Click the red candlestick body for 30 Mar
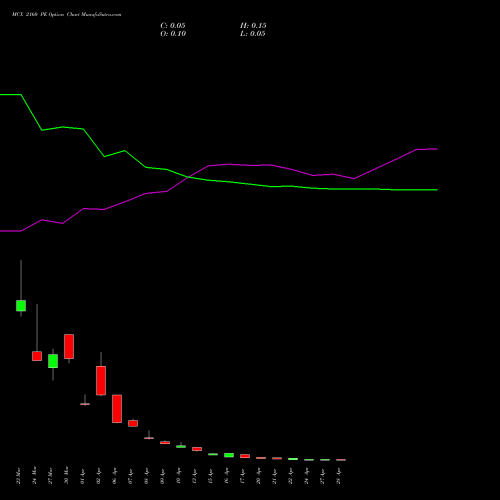 coord(69,346)
